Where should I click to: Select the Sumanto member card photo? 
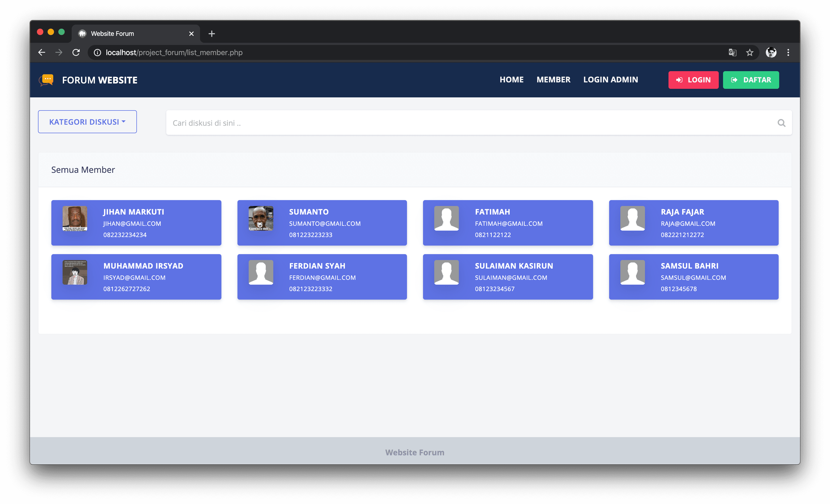(x=261, y=218)
